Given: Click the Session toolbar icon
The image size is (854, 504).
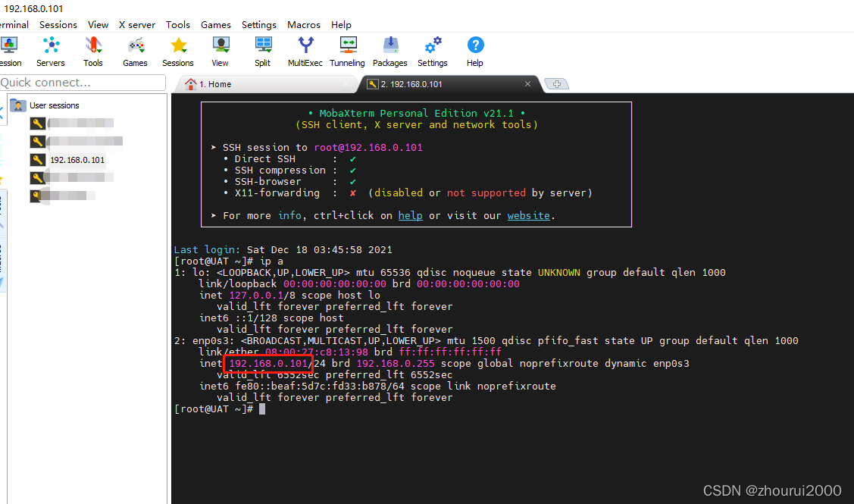Looking at the screenshot, I should point(9,45).
